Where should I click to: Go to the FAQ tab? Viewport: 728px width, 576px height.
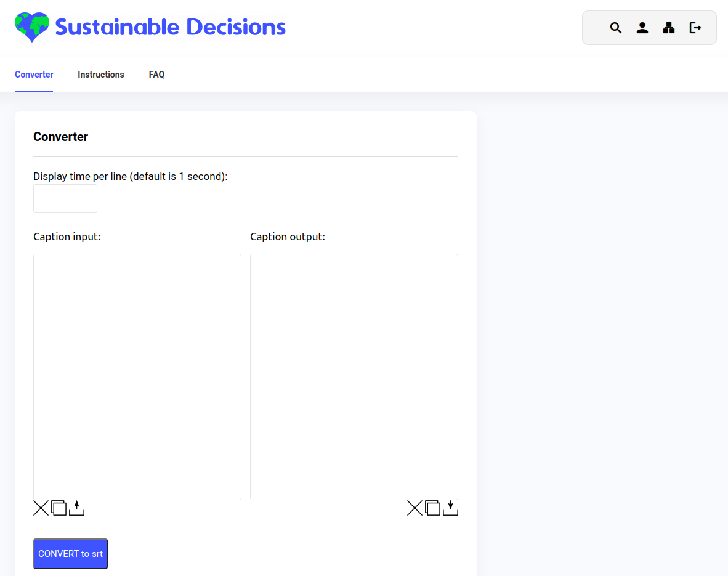point(156,75)
